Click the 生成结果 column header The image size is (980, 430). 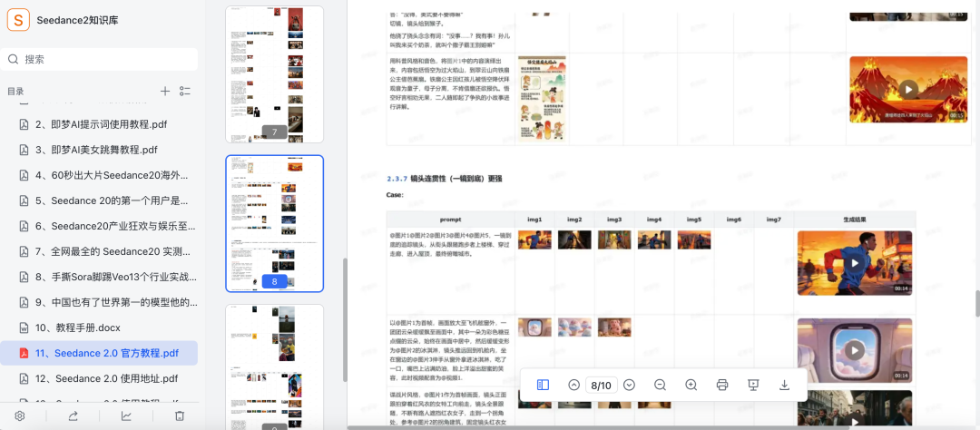click(x=855, y=220)
